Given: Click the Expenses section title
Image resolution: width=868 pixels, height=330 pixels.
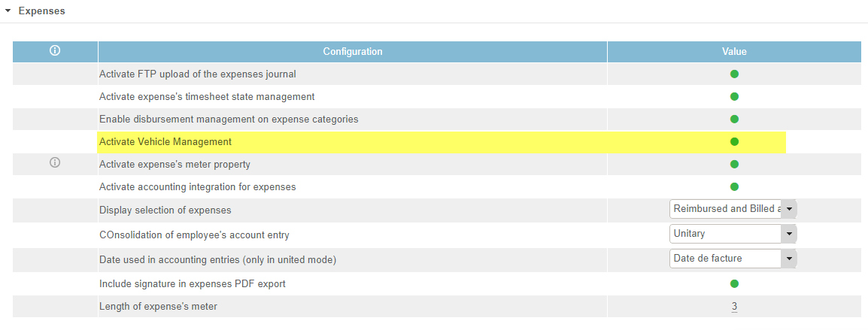Looking at the screenshot, I should coord(41,11).
